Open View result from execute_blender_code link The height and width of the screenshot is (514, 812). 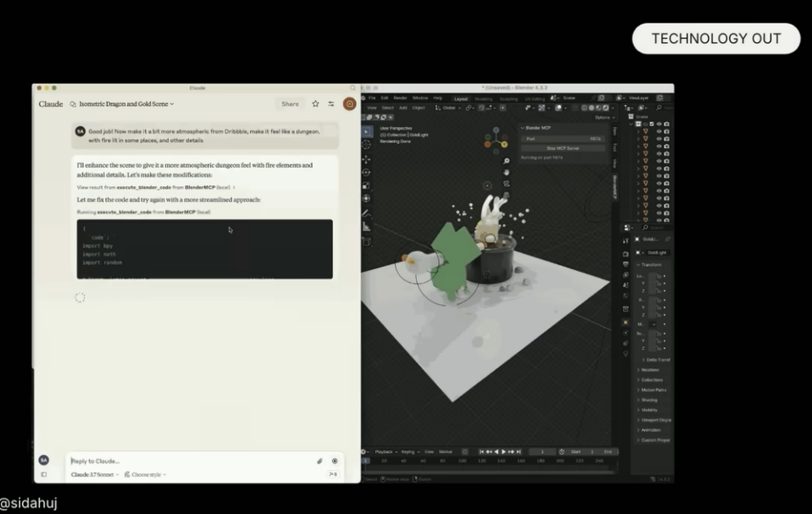click(156, 187)
